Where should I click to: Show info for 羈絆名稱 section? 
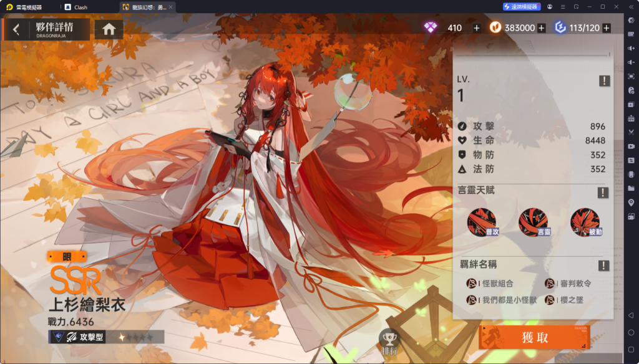pos(603,266)
